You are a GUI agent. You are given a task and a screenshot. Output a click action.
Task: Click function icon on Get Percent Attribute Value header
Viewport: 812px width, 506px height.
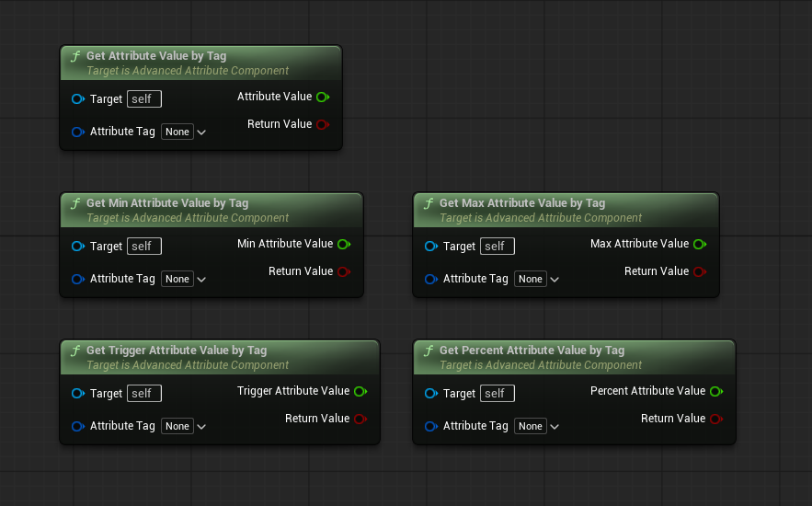point(429,351)
